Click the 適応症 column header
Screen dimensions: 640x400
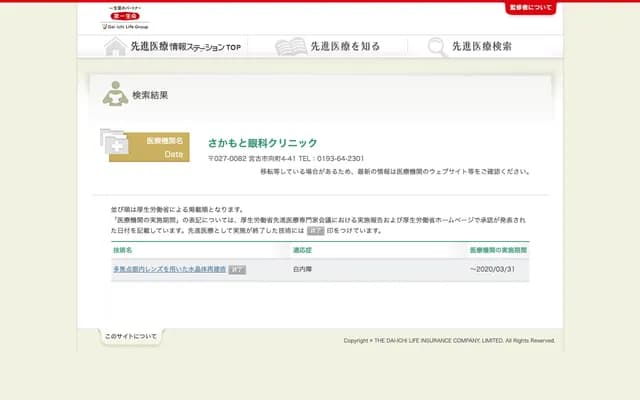click(303, 249)
